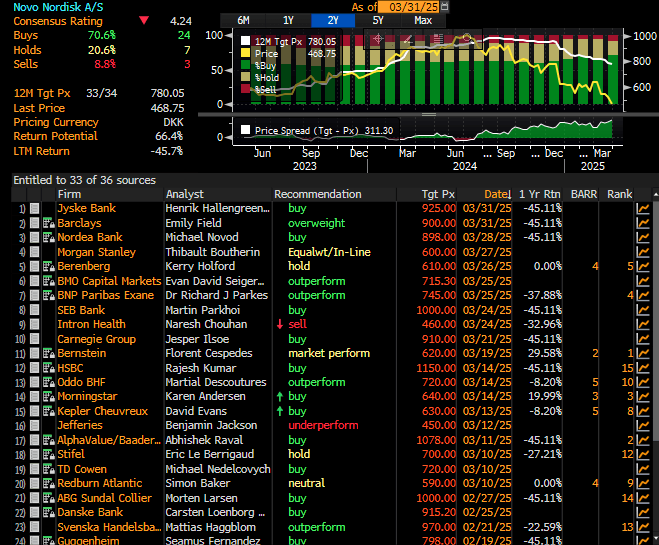
Task: Select the crosshair tool on the chart
Action: click(x=376, y=40)
